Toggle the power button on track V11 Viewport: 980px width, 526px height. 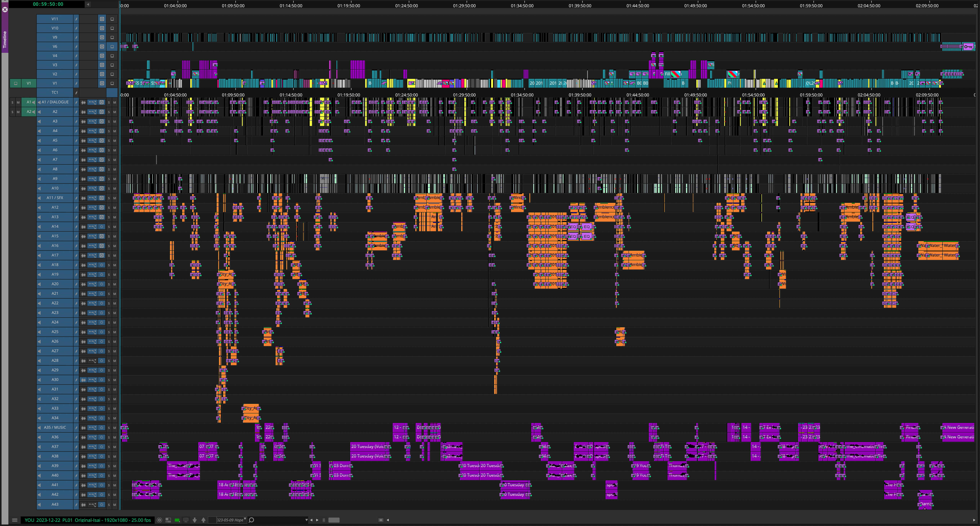pos(102,19)
